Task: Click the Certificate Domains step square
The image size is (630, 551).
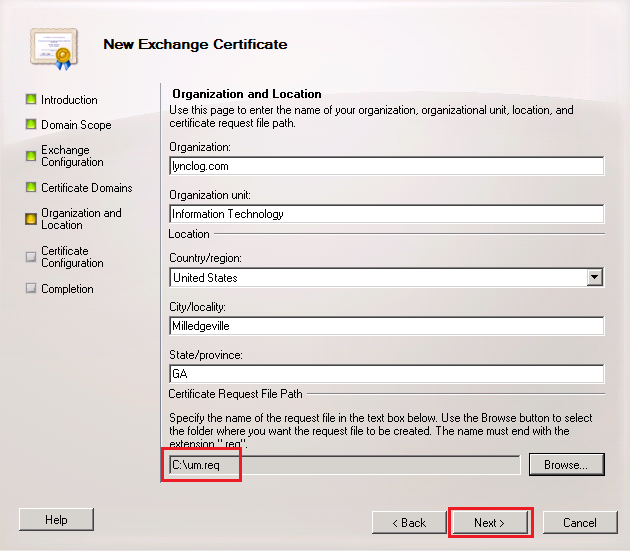Action: (x=31, y=187)
